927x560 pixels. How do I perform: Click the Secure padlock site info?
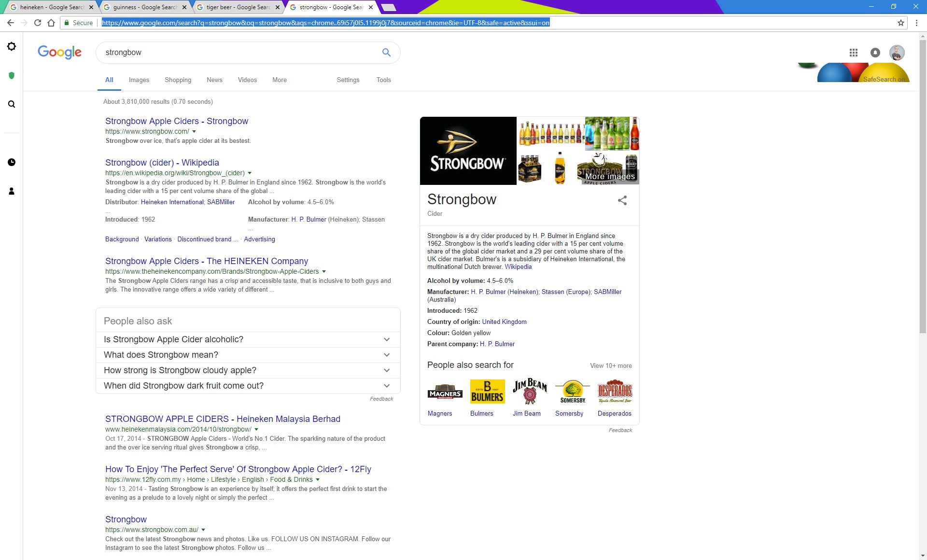pos(78,23)
